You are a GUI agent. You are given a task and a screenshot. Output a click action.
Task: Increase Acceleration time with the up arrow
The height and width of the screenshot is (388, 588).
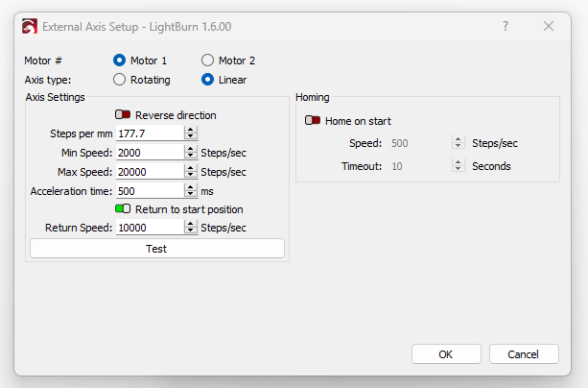(x=191, y=187)
